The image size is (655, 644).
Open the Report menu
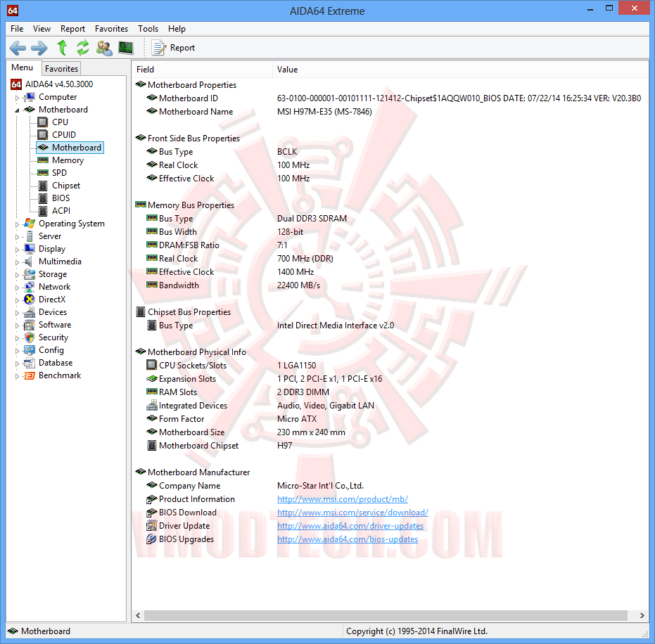coord(72,29)
